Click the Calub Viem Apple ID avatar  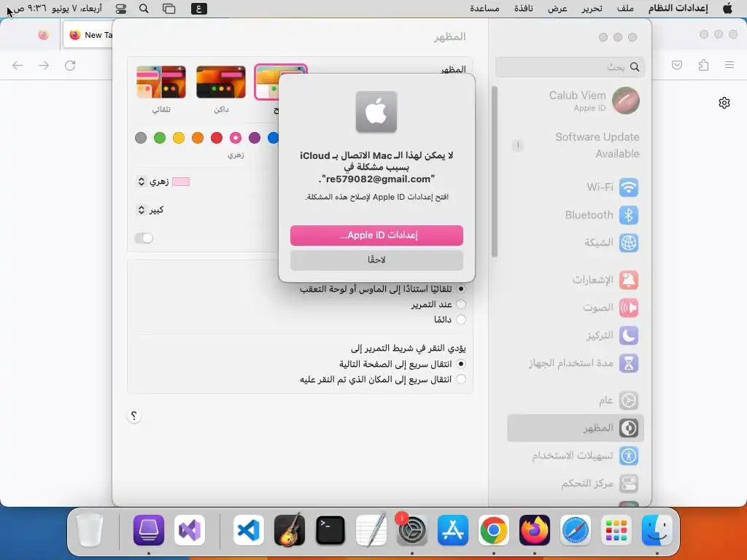(625, 101)
